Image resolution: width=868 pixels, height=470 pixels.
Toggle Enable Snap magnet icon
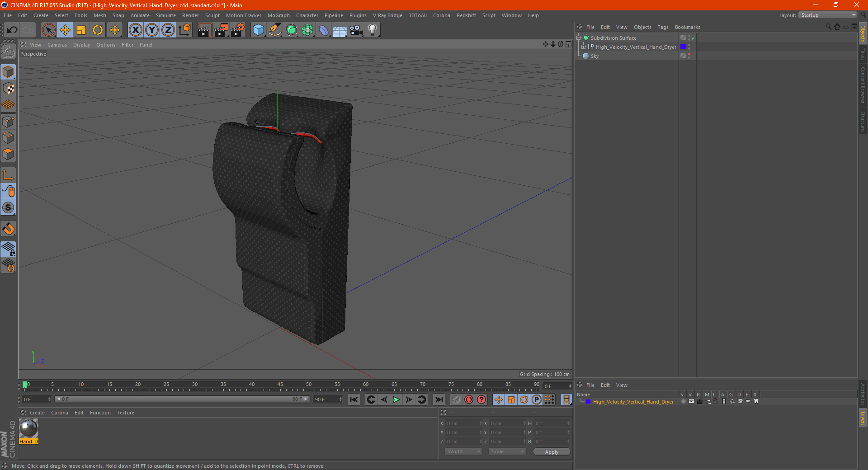pyautogui.click(x=8, y=229)
